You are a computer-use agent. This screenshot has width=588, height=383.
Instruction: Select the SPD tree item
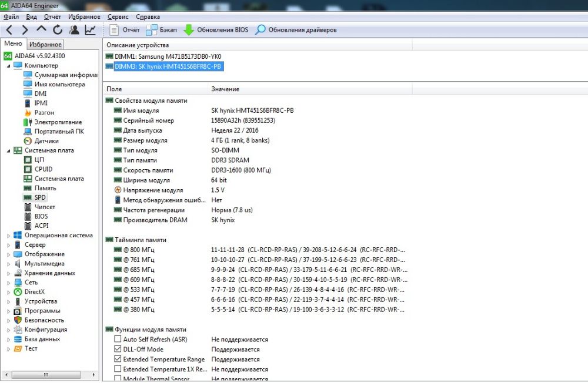(40, 197)
